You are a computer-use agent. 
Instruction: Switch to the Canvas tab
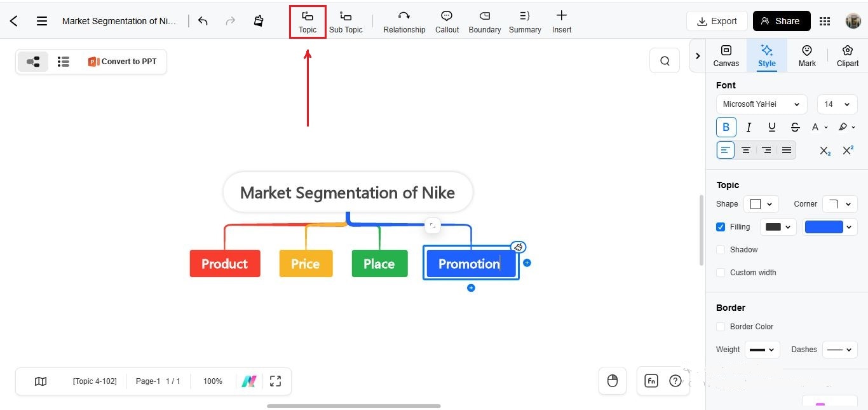pyautogui.click(x=726, y=55)
